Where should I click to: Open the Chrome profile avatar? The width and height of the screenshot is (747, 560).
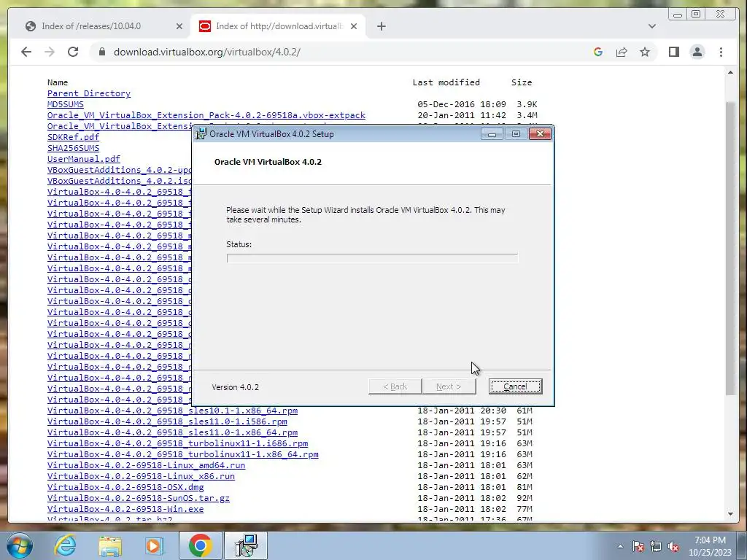click(697, 52)
